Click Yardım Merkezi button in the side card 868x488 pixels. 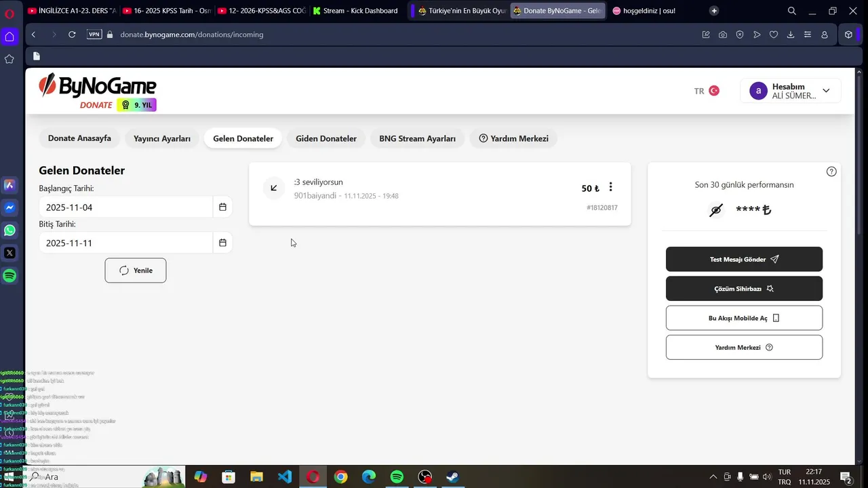coord(744,347)
